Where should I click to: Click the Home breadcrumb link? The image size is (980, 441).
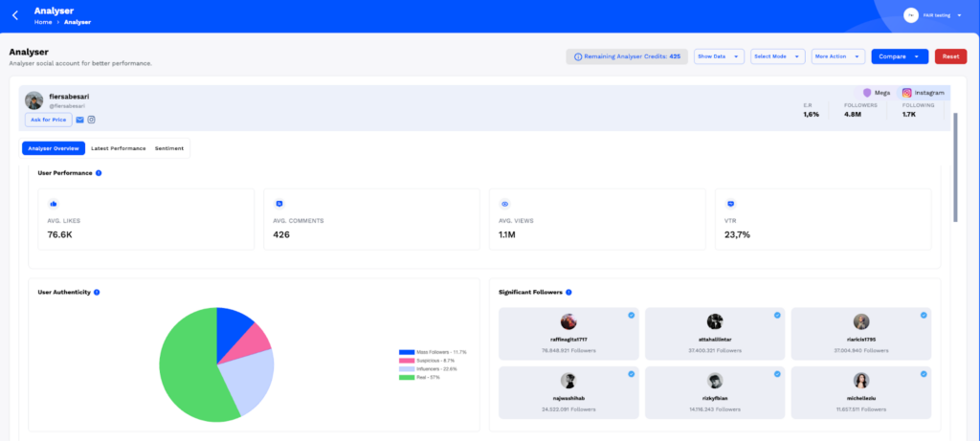(42, 21)
